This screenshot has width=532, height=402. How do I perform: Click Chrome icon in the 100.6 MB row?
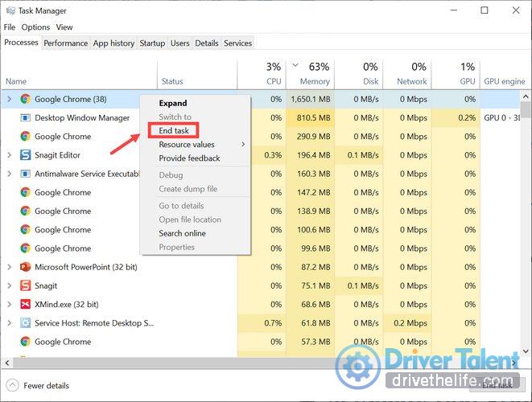pos(25,229)
